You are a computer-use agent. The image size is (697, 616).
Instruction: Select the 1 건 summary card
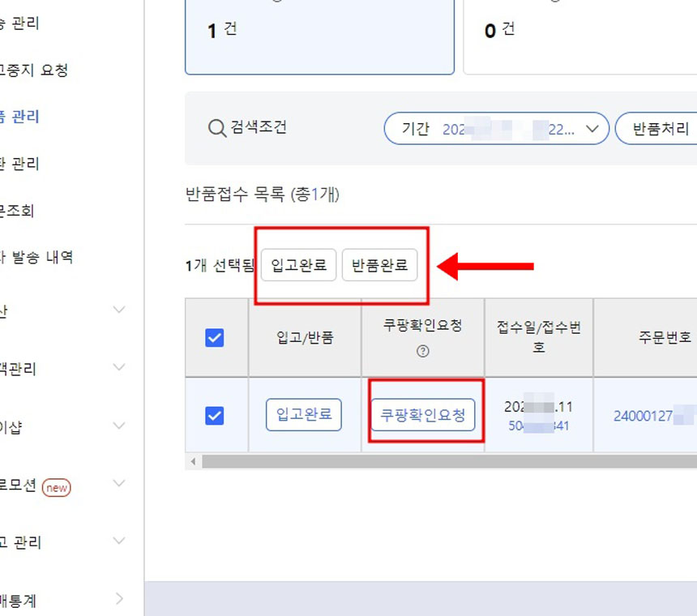(319, 36)
